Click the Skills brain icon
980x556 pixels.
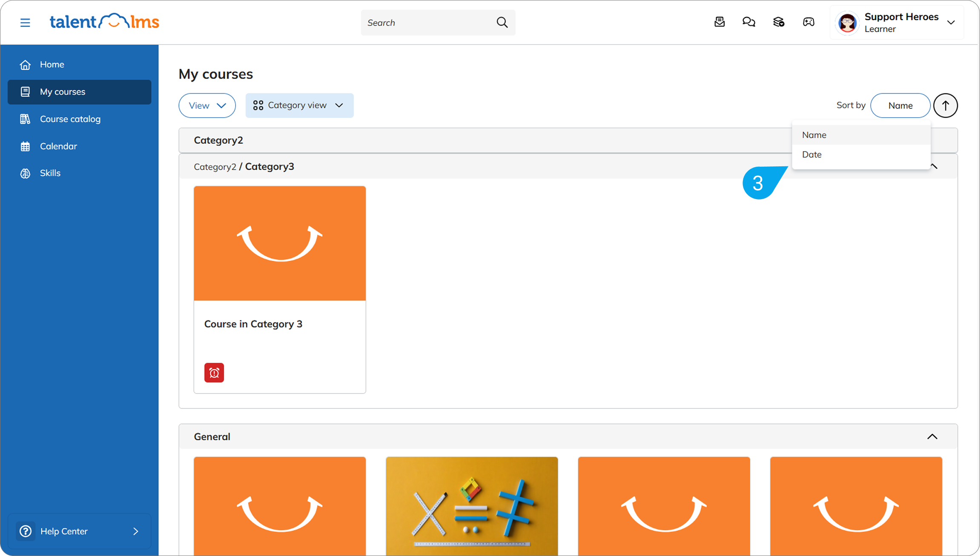(25, 173)
